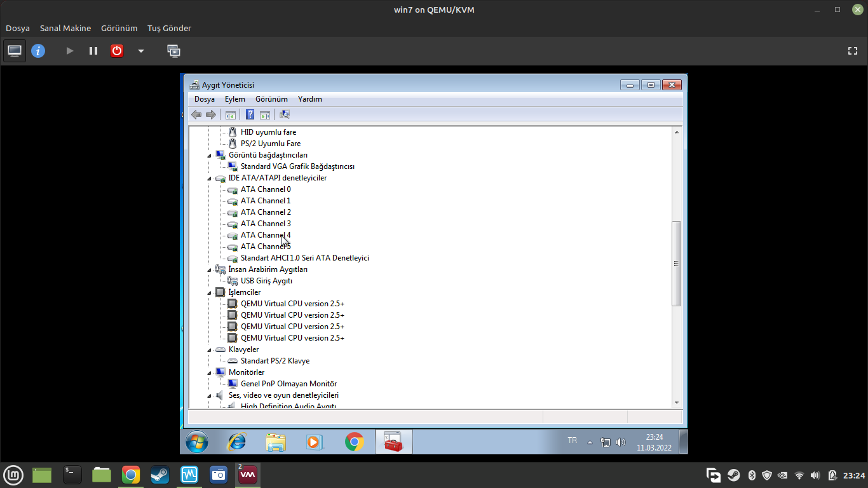Collapse the Monitörler category
The height and width of the screenshot is (488, 868).
coord(210,372)
